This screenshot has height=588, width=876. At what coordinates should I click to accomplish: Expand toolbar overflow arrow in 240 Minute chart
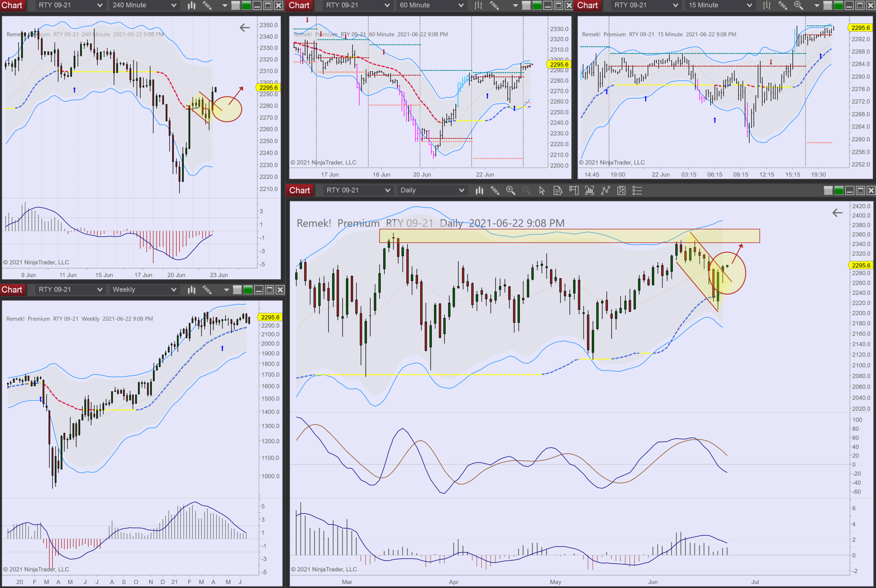pos(225,6)
